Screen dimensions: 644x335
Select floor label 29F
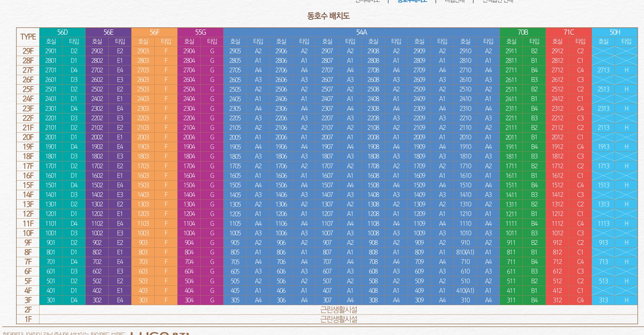[28, 51]
